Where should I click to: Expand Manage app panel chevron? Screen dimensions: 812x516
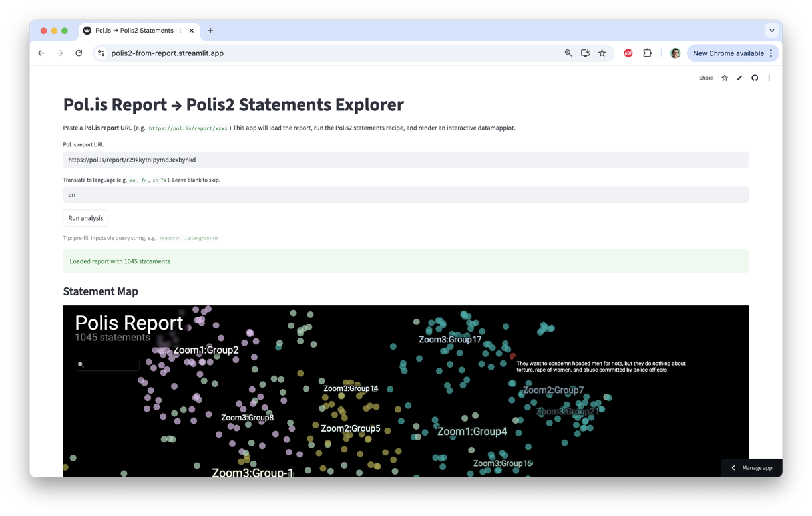click(x=733, y=468)
